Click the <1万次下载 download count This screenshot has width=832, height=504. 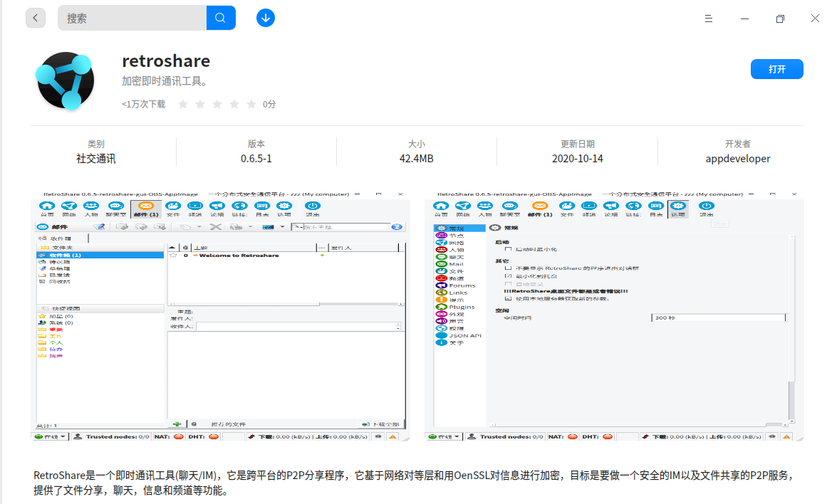[143, 104]
